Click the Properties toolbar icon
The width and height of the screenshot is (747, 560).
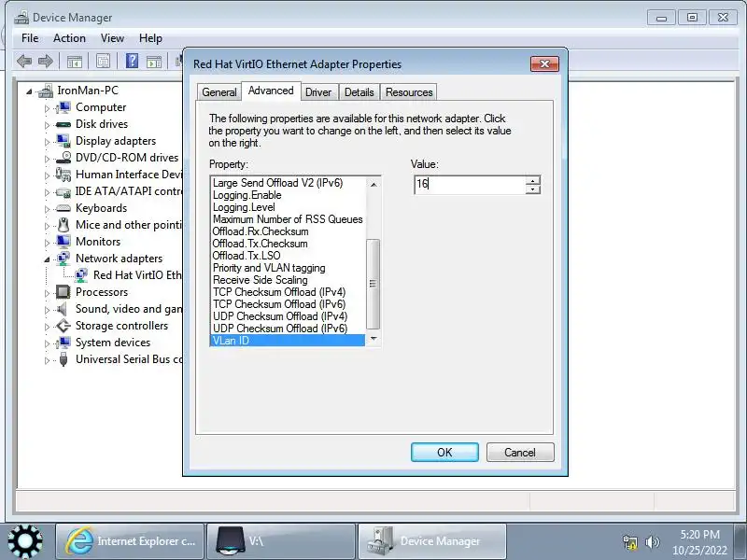(103, 61)
